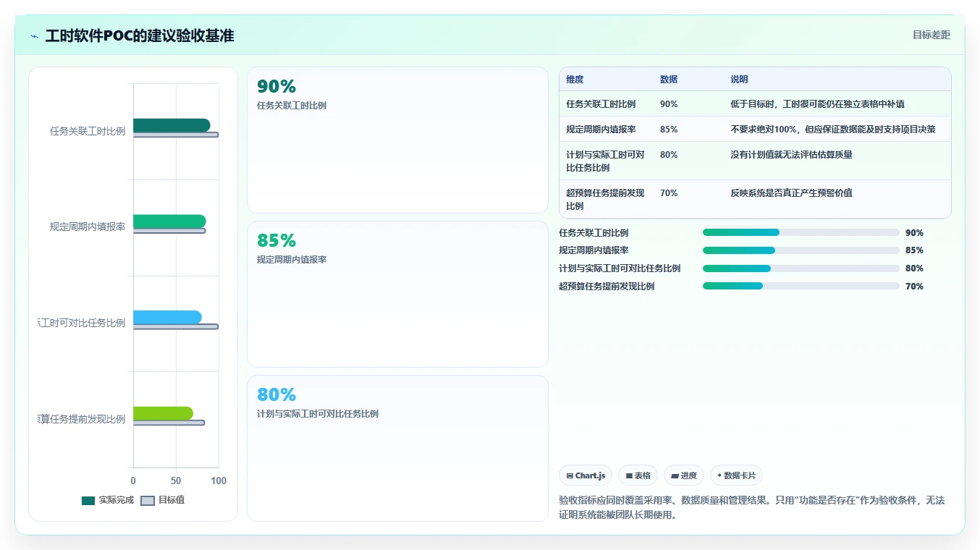980x550 pixels.
Task: Click table cell 计划与实际工时可对比任务比例
Action: click(605, 161)
